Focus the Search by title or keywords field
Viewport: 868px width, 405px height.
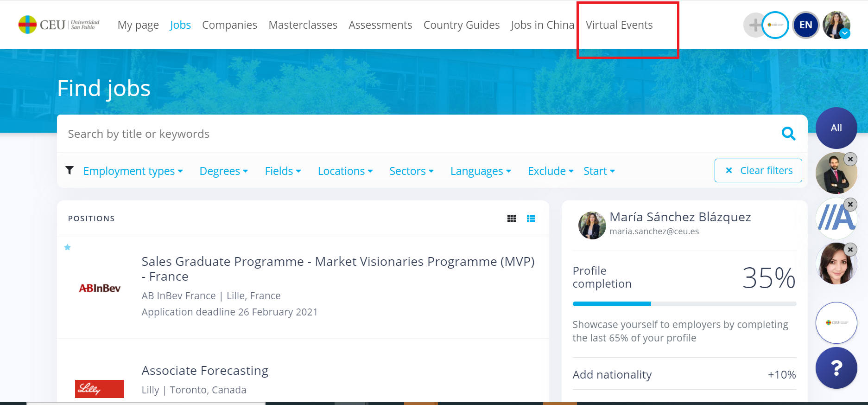pyautogui.click(x=417, y=134)
